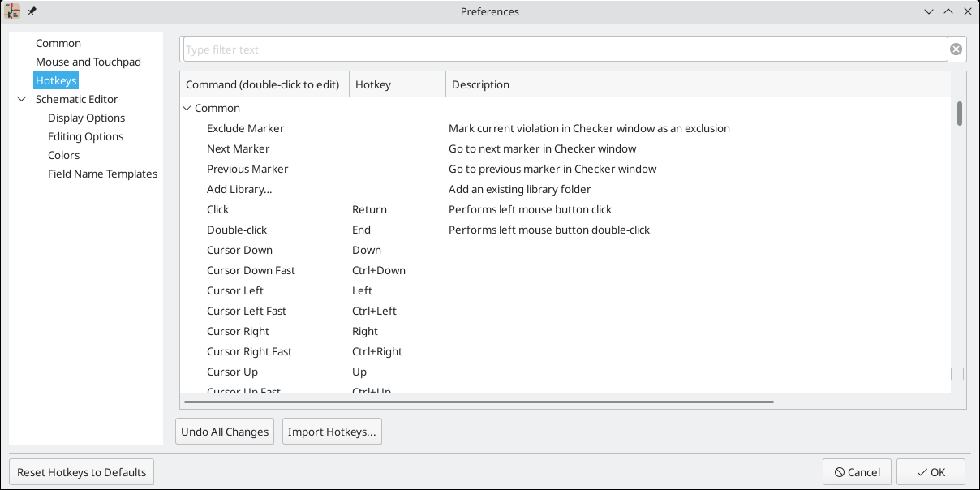This screenshot has width=980, height=490.
Task: Open the Colors preferences page
Action: (x=63, y=155)
